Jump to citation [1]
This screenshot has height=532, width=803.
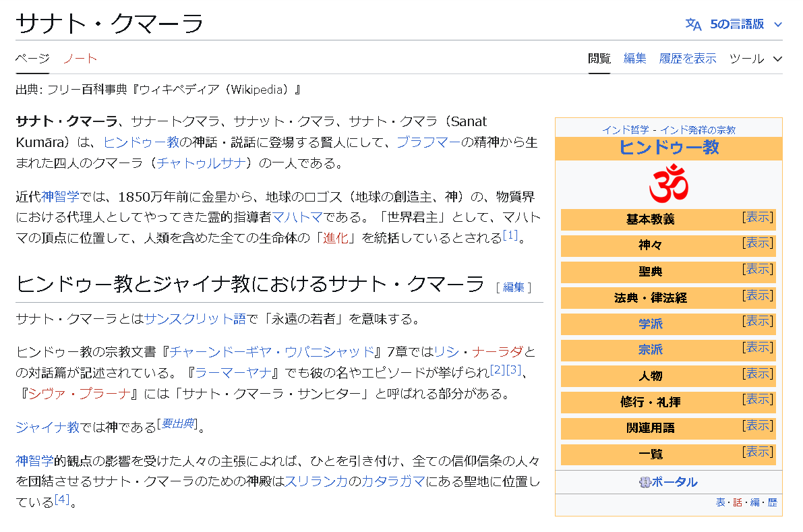[510, 235]
